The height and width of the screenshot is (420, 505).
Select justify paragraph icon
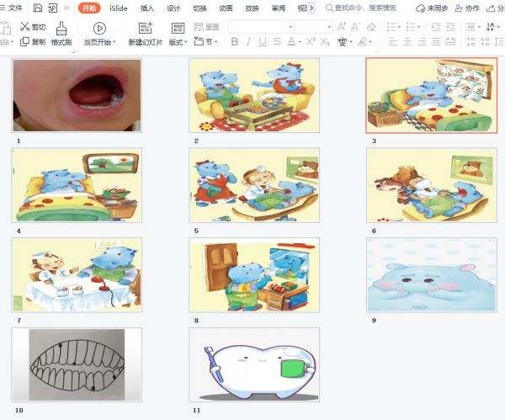click(x=436, y=41)
